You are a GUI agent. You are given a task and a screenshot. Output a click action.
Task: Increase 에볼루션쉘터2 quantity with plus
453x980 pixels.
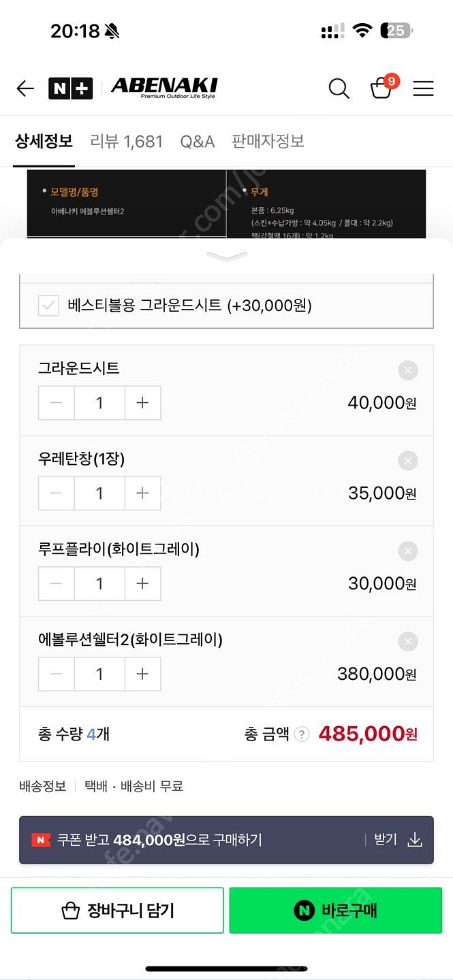142,674
